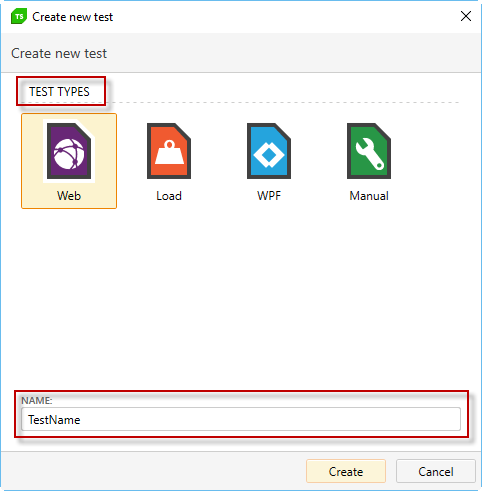Click the Manual text label

[369, 196]
